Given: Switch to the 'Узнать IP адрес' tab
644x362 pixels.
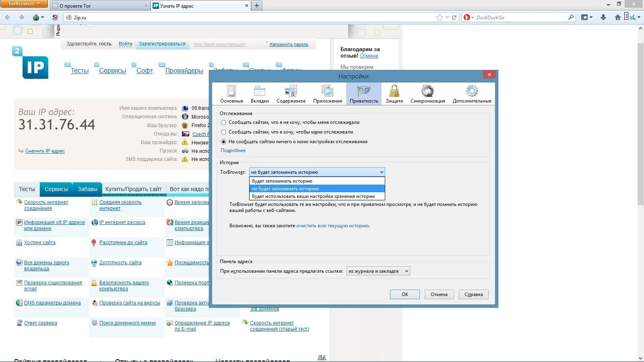Looking at the screenshot, I should [x=201, y=6].
